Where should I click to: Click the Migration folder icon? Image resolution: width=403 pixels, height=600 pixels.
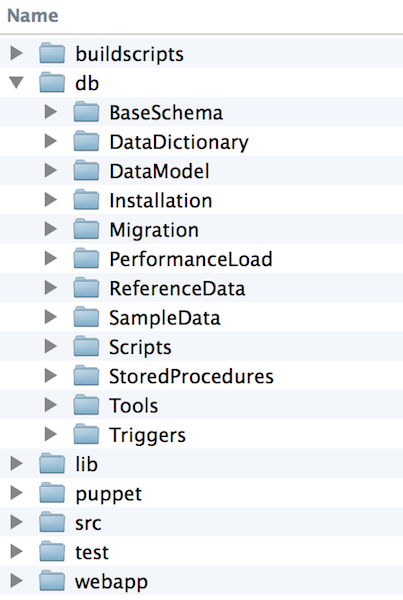point(86,229)
